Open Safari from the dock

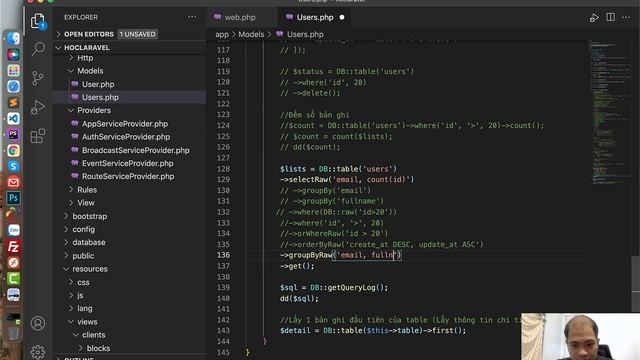(13, 86)
